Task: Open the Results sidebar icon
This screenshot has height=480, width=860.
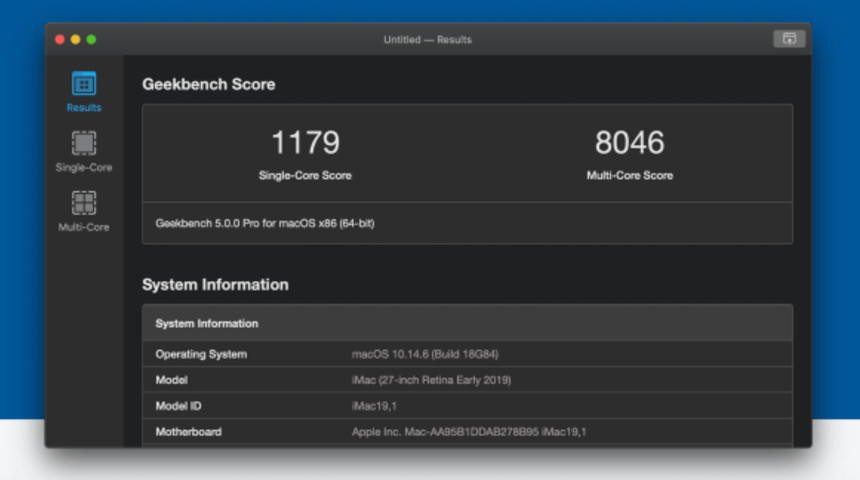Action: [83, 83]
